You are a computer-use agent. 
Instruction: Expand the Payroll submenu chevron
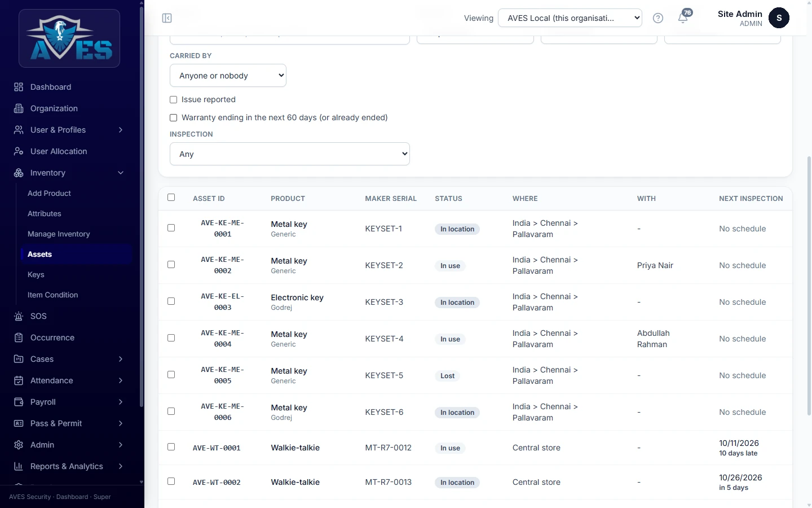(121, 402)
